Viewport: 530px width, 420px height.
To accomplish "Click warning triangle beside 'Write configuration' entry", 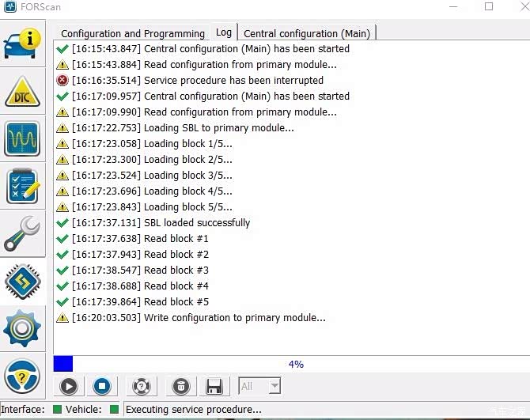I will (62, 318).
